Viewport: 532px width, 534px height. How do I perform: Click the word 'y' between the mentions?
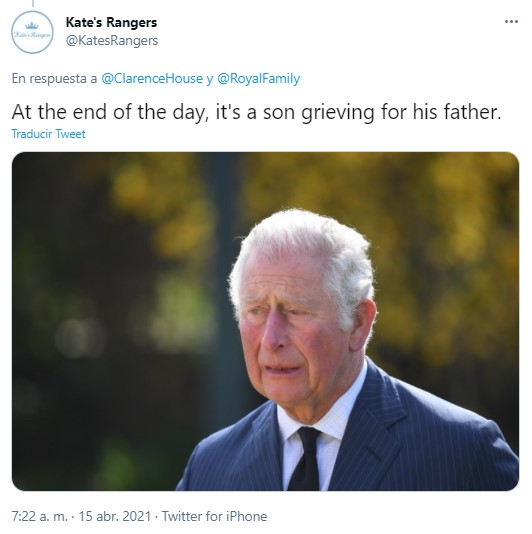coord(210,79)
